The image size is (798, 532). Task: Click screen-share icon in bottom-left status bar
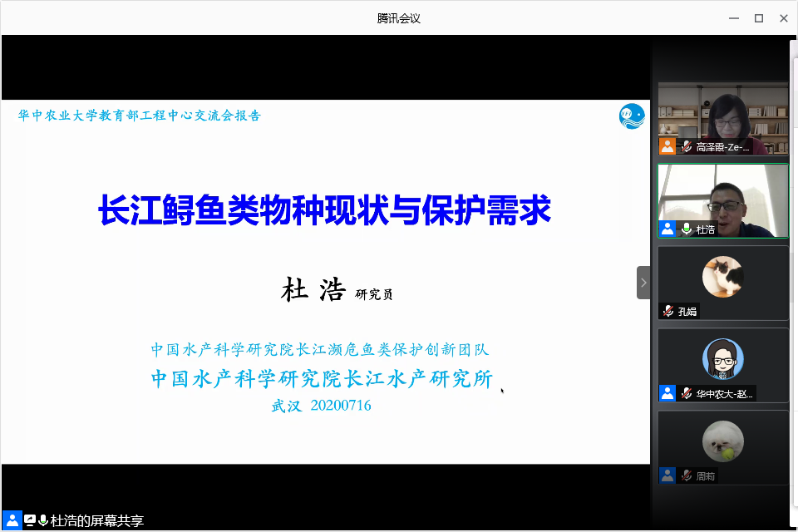click(30, 520)
